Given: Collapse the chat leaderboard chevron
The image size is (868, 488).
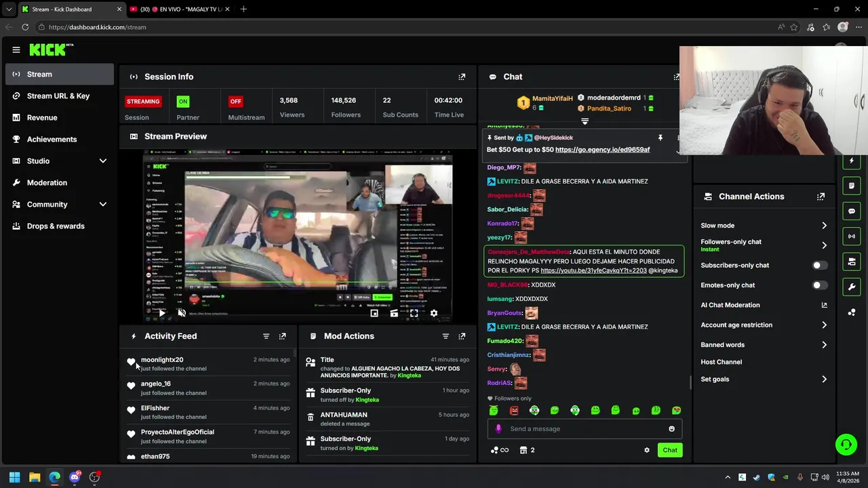Looking at the screenshot, I should pos(585,122).
